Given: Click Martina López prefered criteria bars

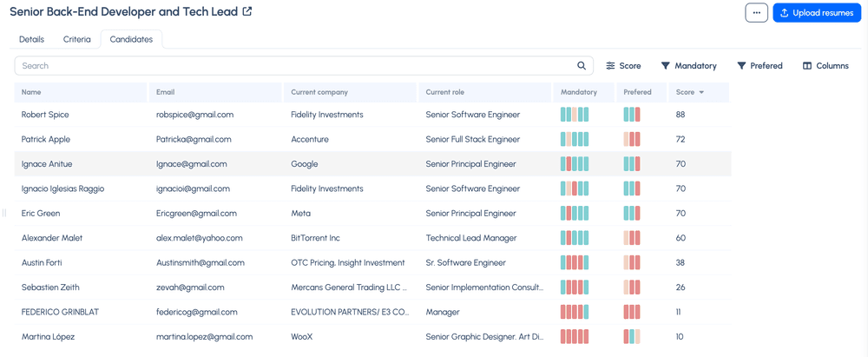Looking at the screenshot, I should coord(632,336).
